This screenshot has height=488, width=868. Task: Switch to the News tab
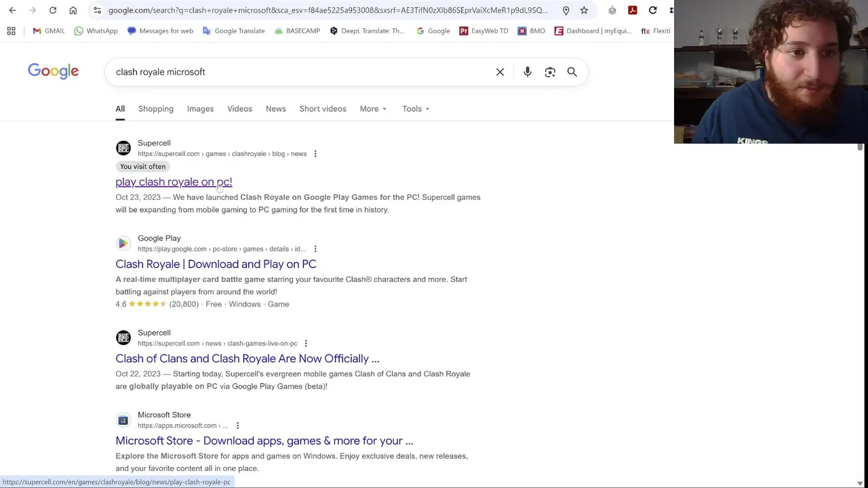coord(275,109)
